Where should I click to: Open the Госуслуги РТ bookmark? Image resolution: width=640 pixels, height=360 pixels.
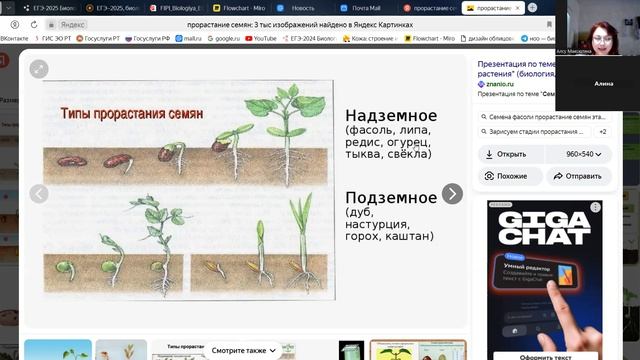(98, 38)
